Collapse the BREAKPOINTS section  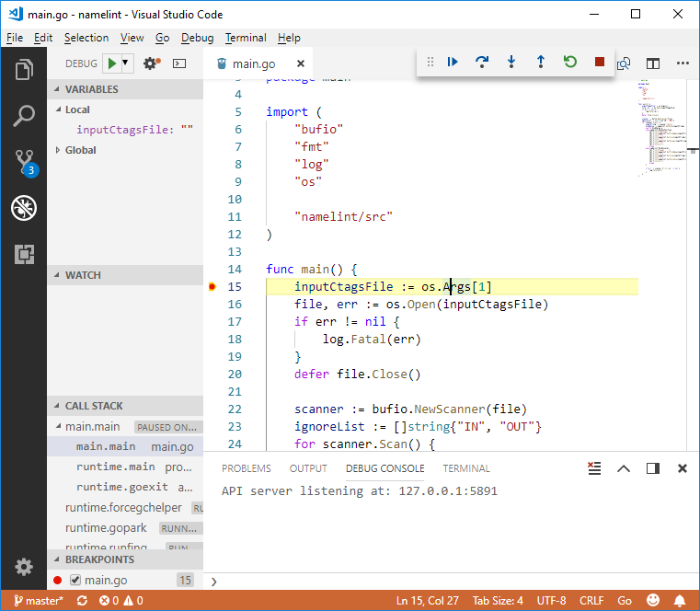125,559
